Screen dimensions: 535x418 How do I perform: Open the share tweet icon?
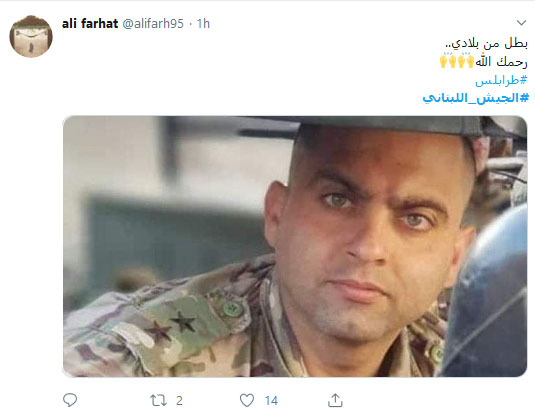(x=335, y=400)
